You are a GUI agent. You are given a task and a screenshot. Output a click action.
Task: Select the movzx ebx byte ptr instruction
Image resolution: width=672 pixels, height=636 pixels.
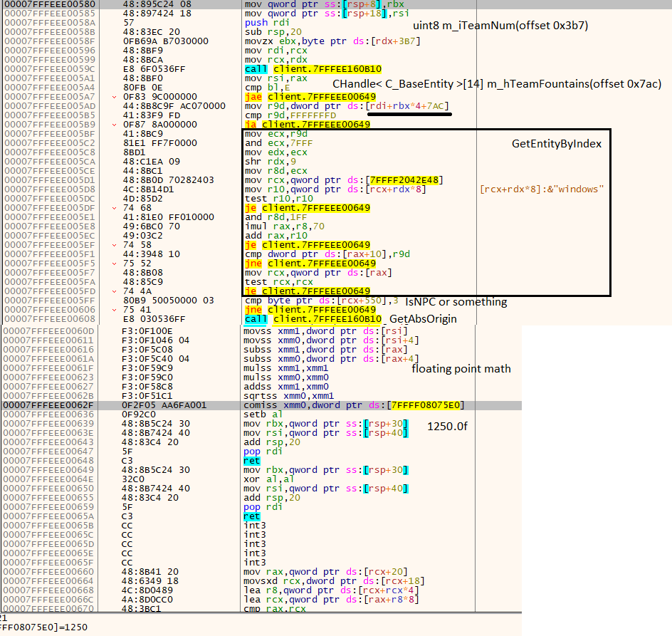click(x=332, y=41)
